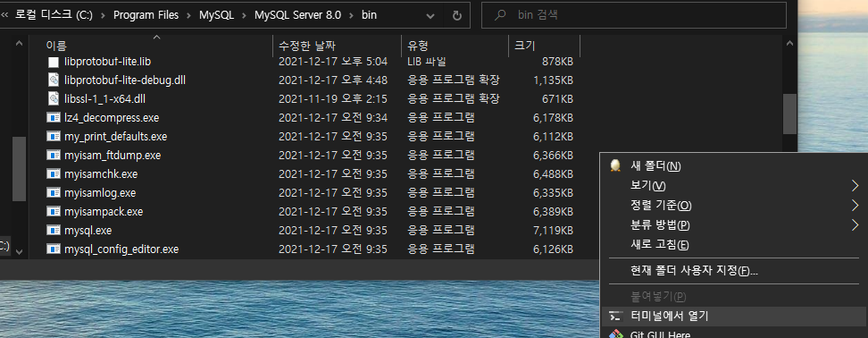The height and width of the screenshot is (338, 868).
Task: Click the 2021-11-19 오후 2:15 date cell
Action: pyautogui.click(x=333, y=98)
